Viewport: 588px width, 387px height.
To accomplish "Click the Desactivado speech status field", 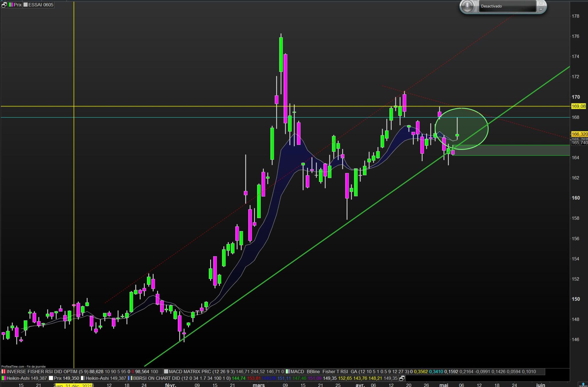I will 506,6.
